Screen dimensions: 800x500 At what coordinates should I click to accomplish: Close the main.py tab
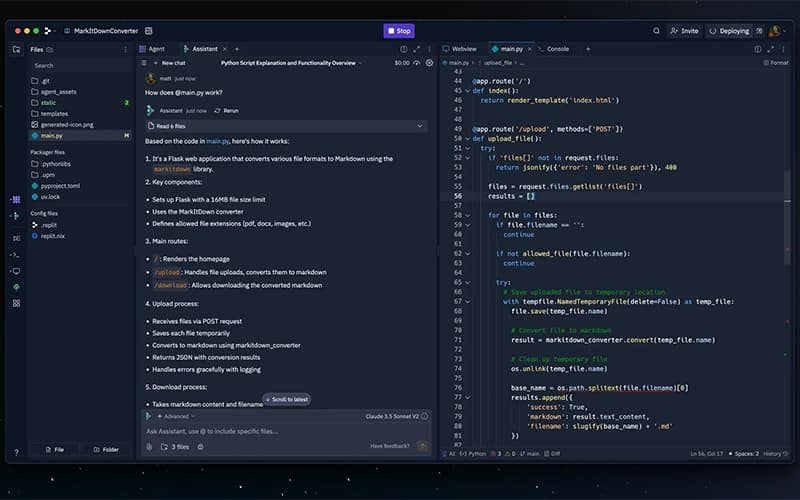click(x=530, y=49)
